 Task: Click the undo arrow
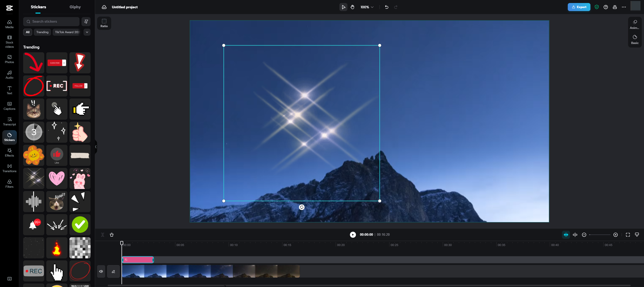pyautogui.click(x=387, y=7)
